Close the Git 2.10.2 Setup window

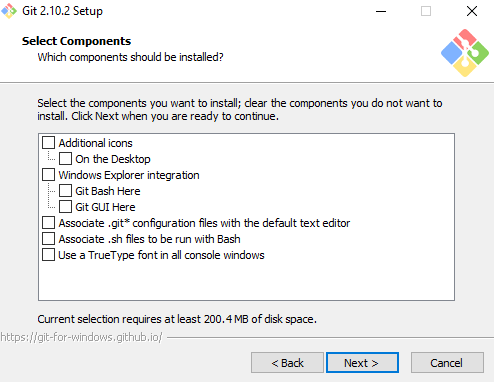pos(472,11)
